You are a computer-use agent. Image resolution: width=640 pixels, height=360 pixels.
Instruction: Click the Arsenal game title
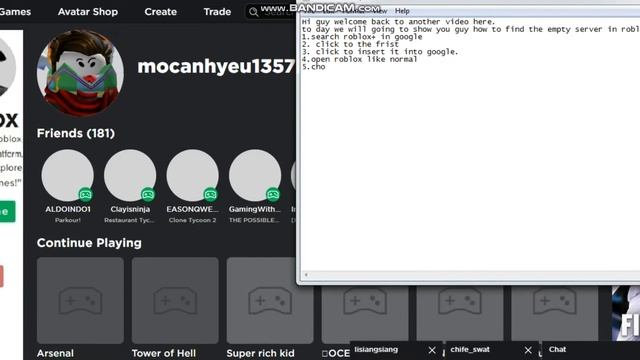[x=56, y=353]
